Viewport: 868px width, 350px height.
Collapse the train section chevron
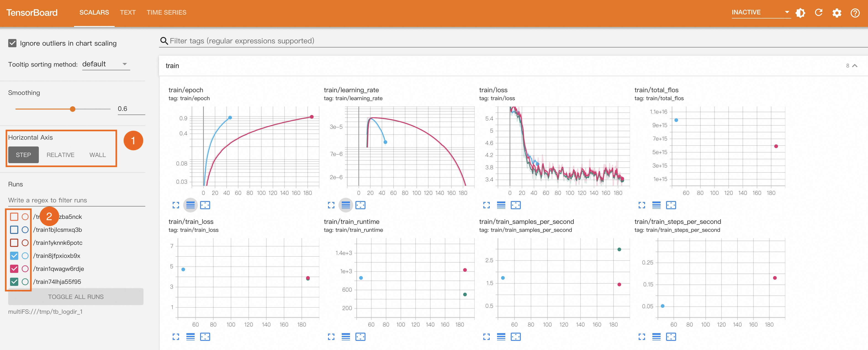(855, 66)
